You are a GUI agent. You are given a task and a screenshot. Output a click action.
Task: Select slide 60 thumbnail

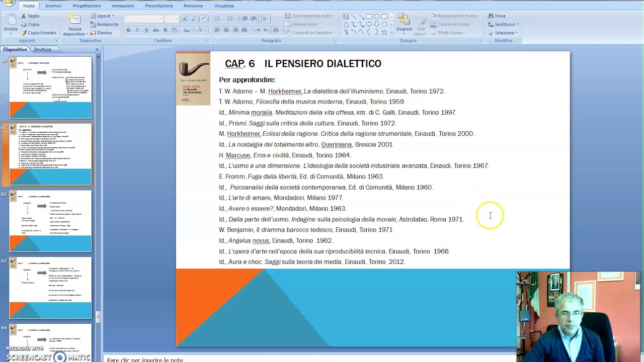[50, 87]
